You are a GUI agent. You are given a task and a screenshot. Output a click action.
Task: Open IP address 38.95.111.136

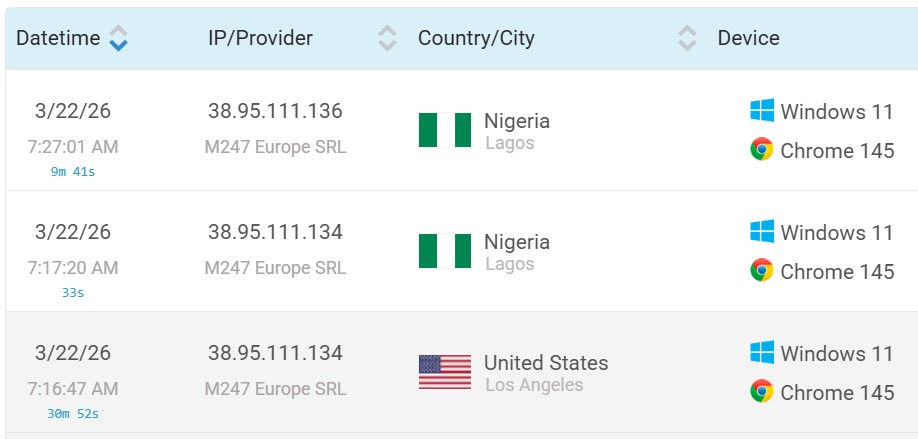point(275,111)
